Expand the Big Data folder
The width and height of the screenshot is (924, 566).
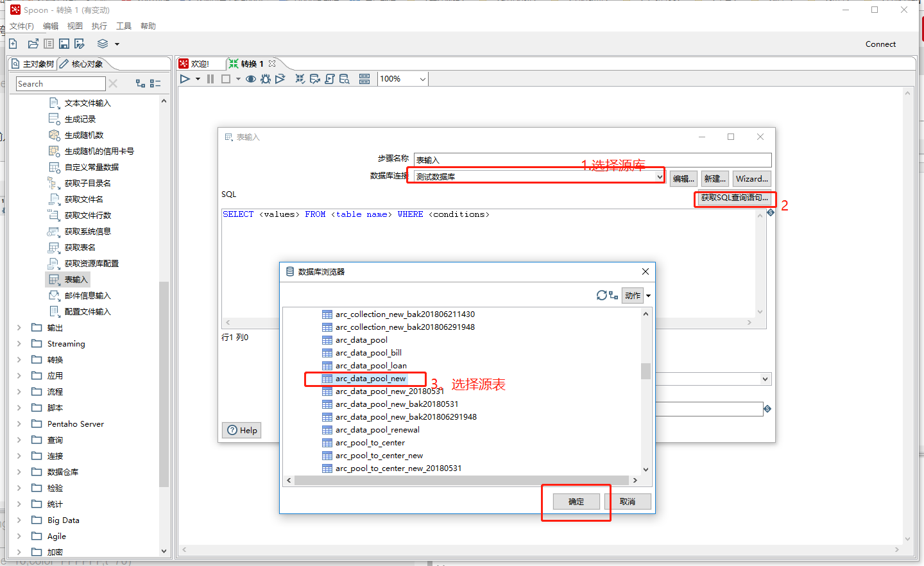(x=19, y=520)
